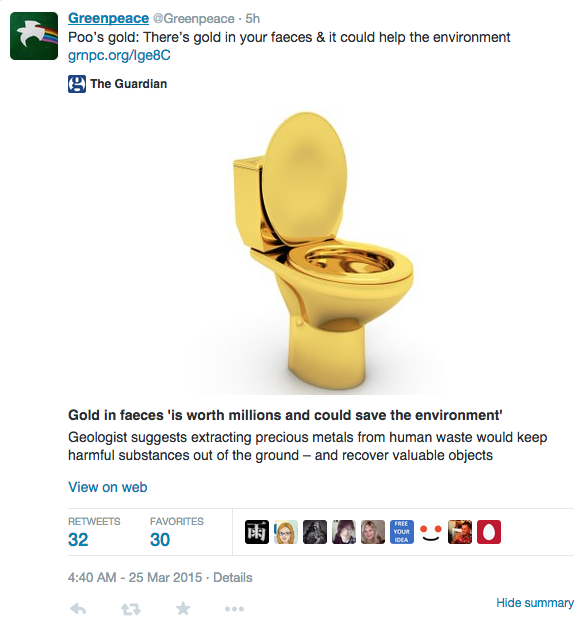Expand tweet Details link
The image size is (582, 627).
(232, 577)
